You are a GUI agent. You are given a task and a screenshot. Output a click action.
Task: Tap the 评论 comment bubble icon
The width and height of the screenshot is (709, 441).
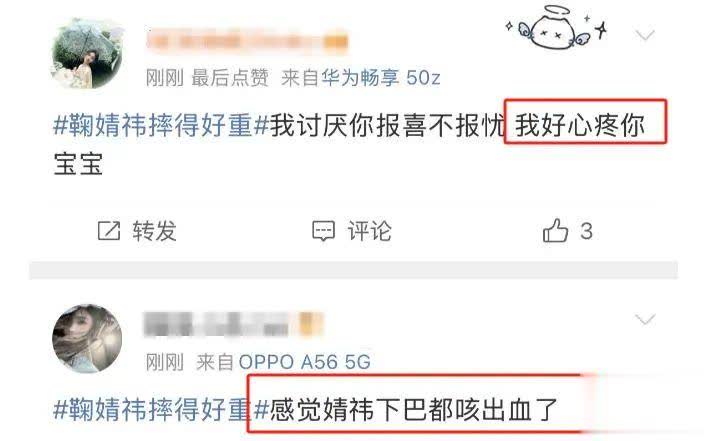(323, 231)
